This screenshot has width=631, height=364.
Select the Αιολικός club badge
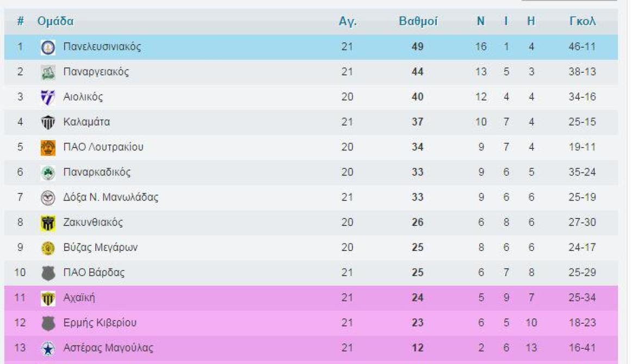[48, 97]
